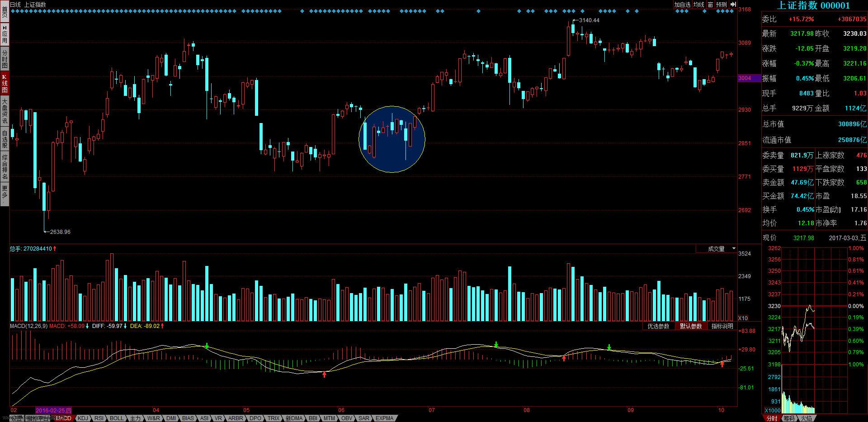Select the K线图 sidebar tab
This screenshot has height=422, width=868.
point(5,83)
